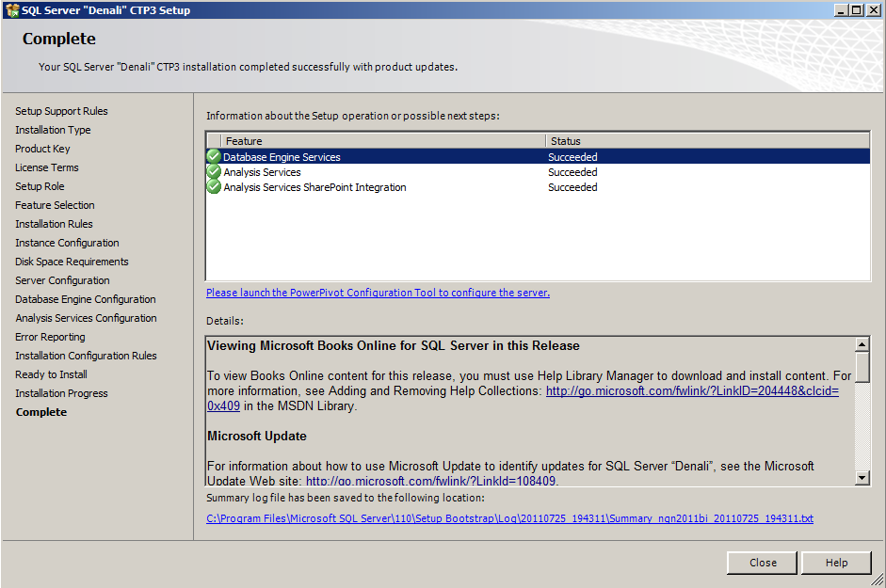
Task: Click the Error Reporting step
Action: click(x=50, y=337)
